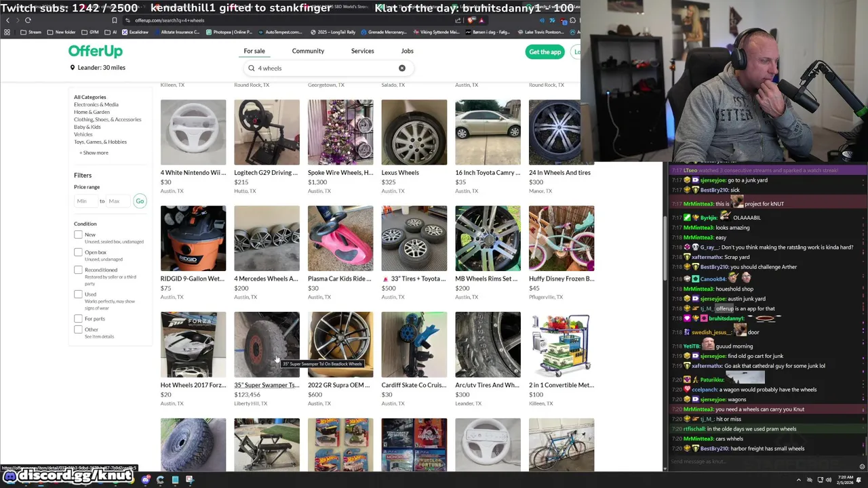
Task: Open the Baby & Kids category
Action: tap(87, 127)
